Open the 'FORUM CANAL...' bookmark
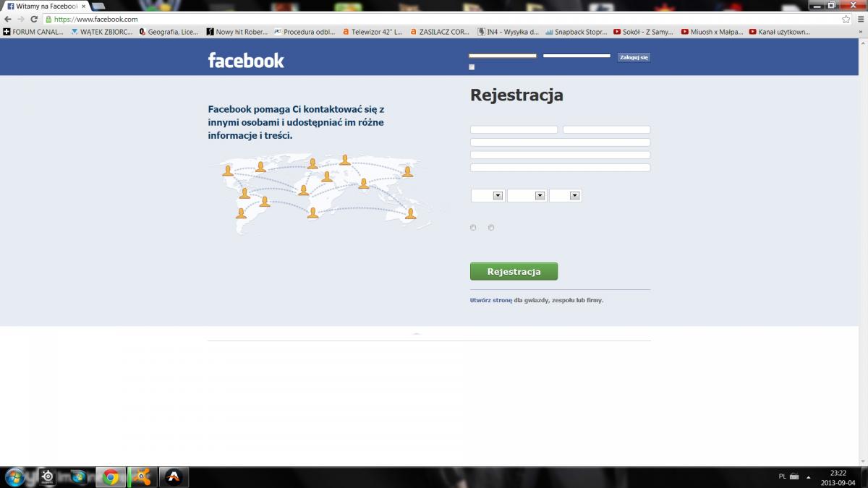868x488 pixels. coord(33,32)
